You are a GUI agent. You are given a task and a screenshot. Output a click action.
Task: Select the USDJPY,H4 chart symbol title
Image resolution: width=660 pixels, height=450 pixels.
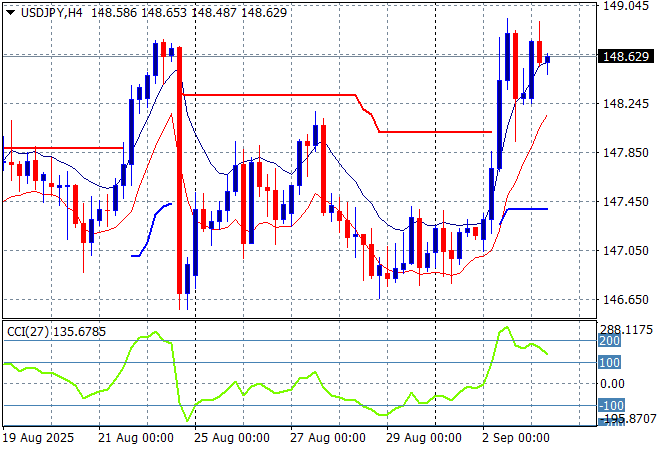[52, 11]
